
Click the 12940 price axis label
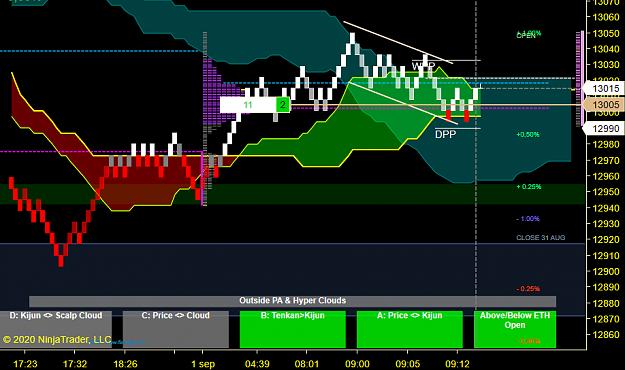point(606,208)
